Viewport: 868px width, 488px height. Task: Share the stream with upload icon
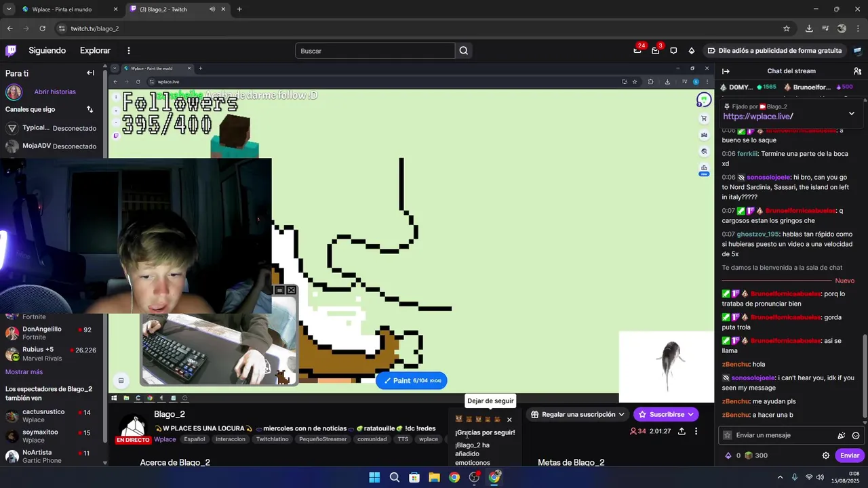[x=682, y=431]
